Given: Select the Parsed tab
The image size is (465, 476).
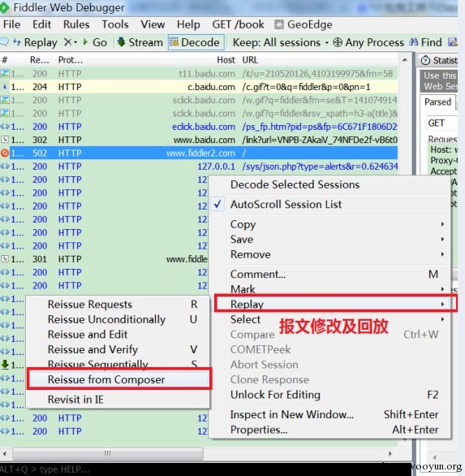Looking at the screenshot, I should 437,102.
